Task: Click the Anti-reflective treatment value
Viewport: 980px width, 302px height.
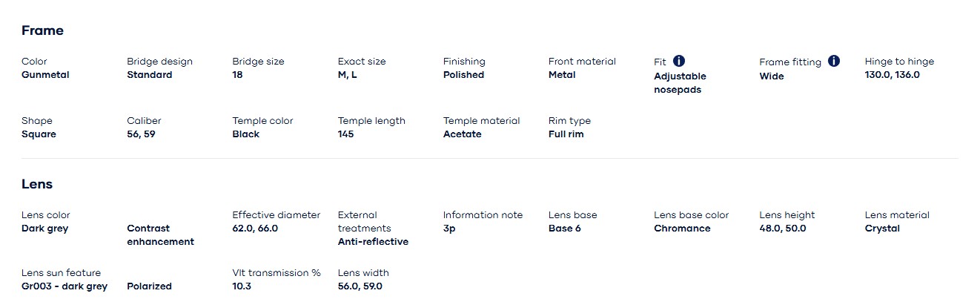Action: coord(373,242)
